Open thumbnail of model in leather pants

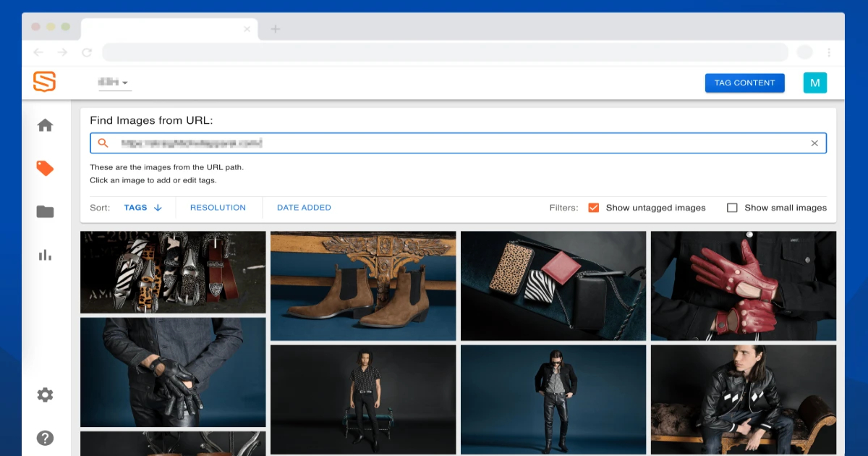[x=553, y=400]
